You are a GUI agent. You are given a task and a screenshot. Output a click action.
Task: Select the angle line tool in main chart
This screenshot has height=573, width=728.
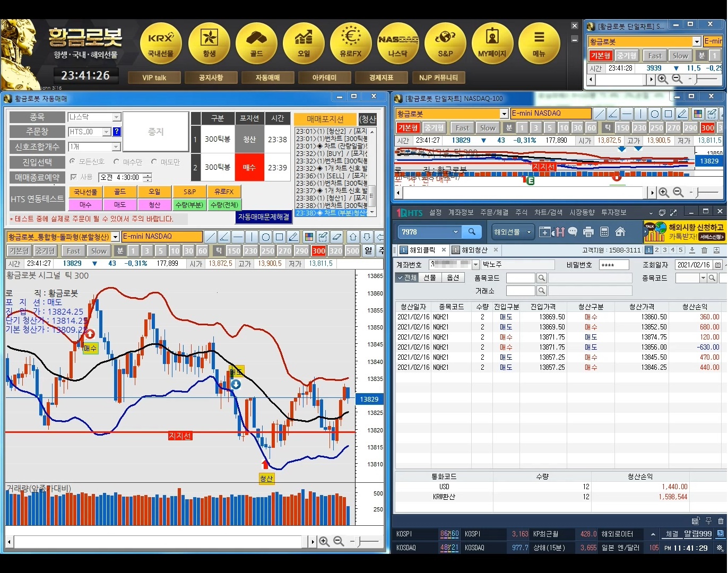coord(224,237)
